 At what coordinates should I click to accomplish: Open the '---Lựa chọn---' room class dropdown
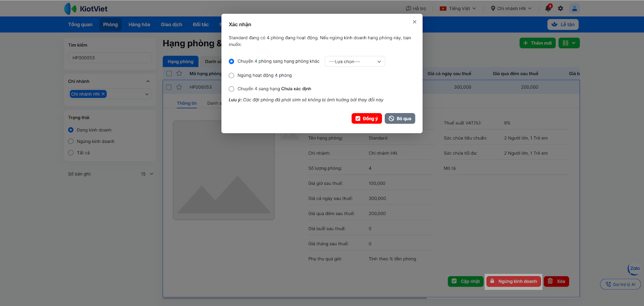[355, 62]
